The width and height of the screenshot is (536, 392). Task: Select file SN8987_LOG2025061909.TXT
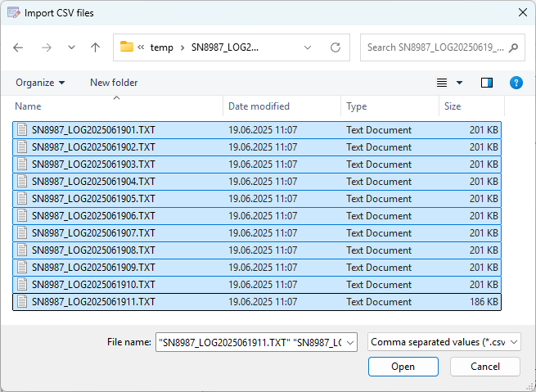pyautogui.click(x=257, y=268)
